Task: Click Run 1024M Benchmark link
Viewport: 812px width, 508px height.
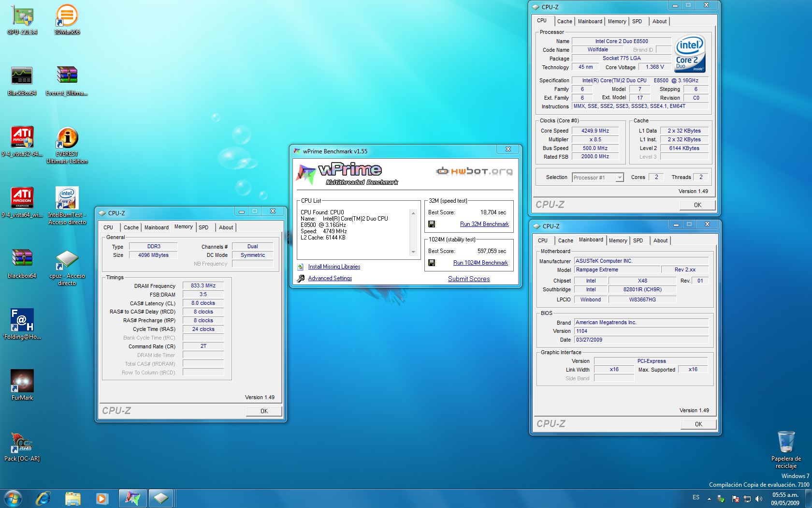Action: (480, 263)
